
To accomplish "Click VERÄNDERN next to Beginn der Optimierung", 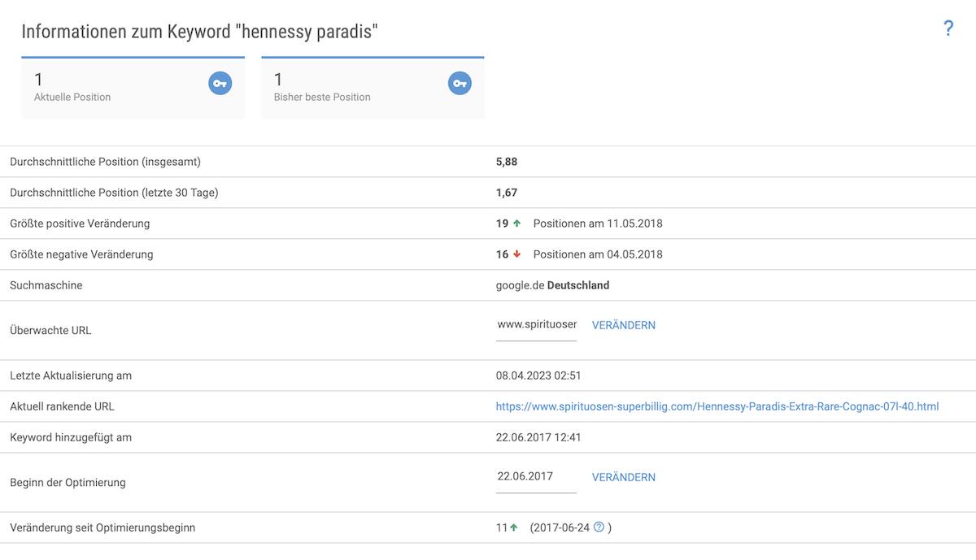I will [x=624, y=477].
